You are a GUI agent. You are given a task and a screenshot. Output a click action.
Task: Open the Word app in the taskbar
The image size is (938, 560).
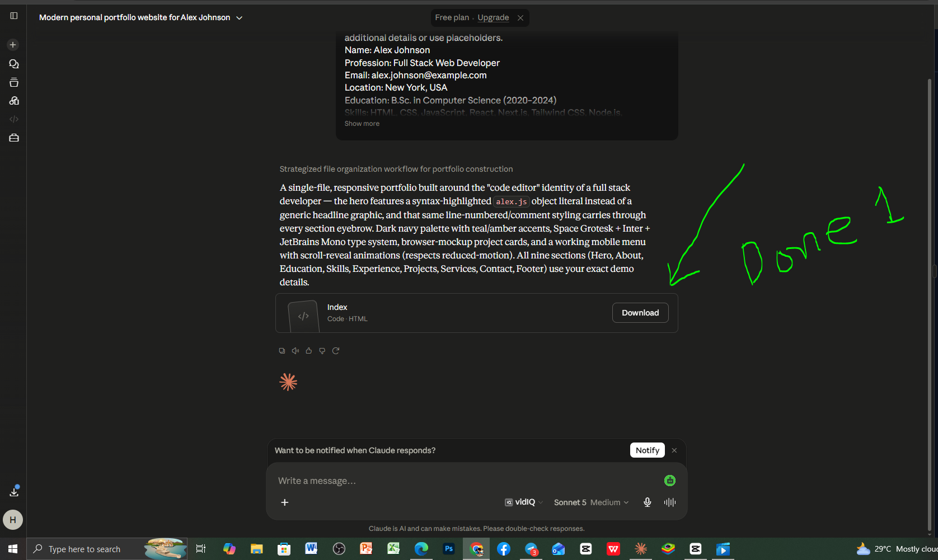click(x=311, y=549)
